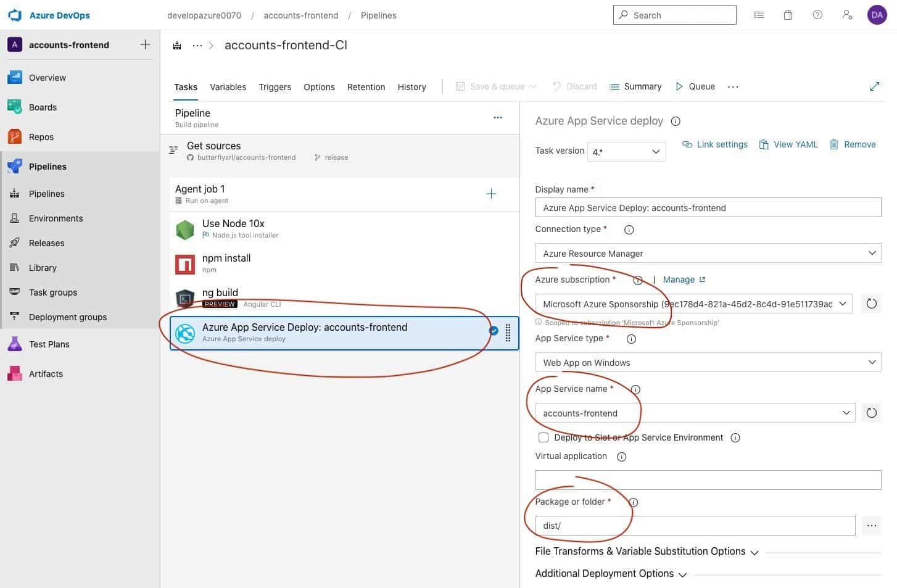Focus the Search box in the header
The image size is (897, 588).
point(674,15)
